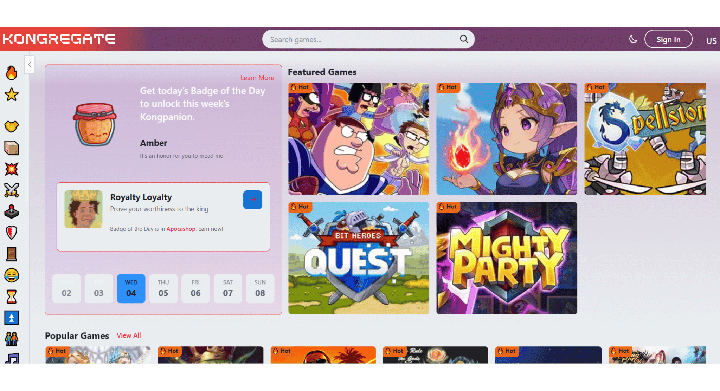Click the brown door sidebar icon
This screenshot has width=720, height=391.
pos(11,254)
